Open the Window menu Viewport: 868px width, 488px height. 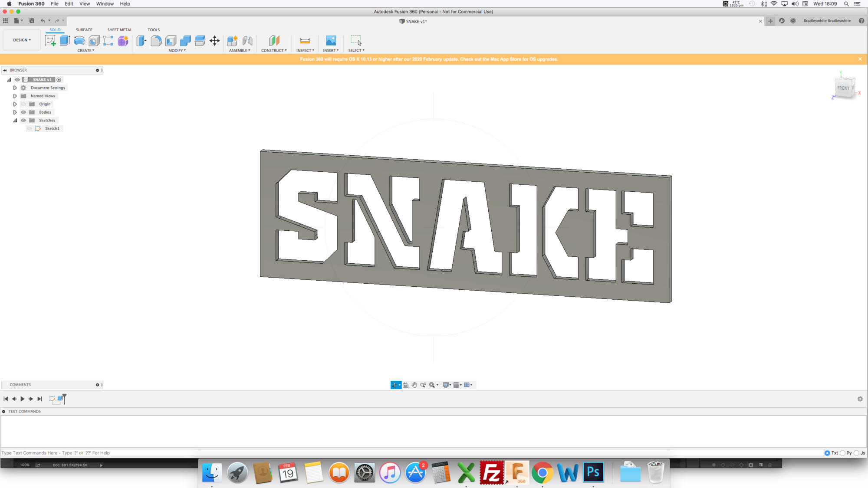[105, 4]
